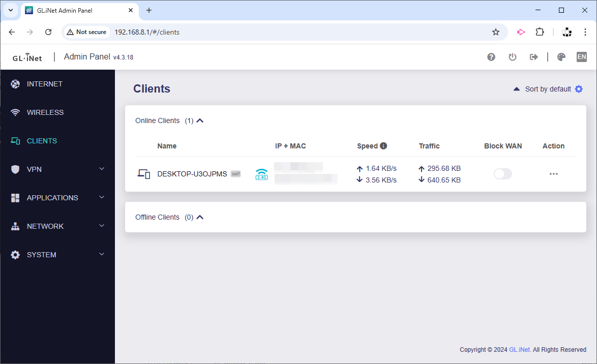This screenshot has height=364, width=597.
Task: Open the WIRELESS menu item
Action: 45,112
